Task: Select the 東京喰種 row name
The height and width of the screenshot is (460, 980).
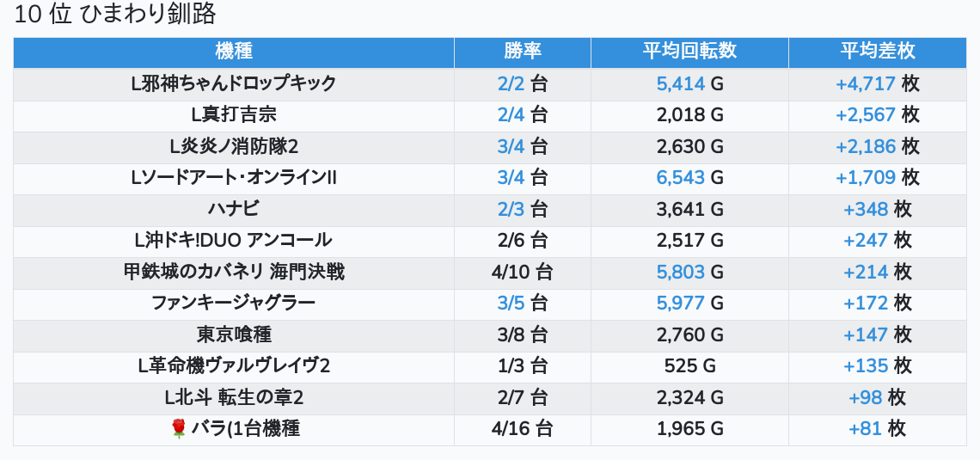Action: point(234,335)
